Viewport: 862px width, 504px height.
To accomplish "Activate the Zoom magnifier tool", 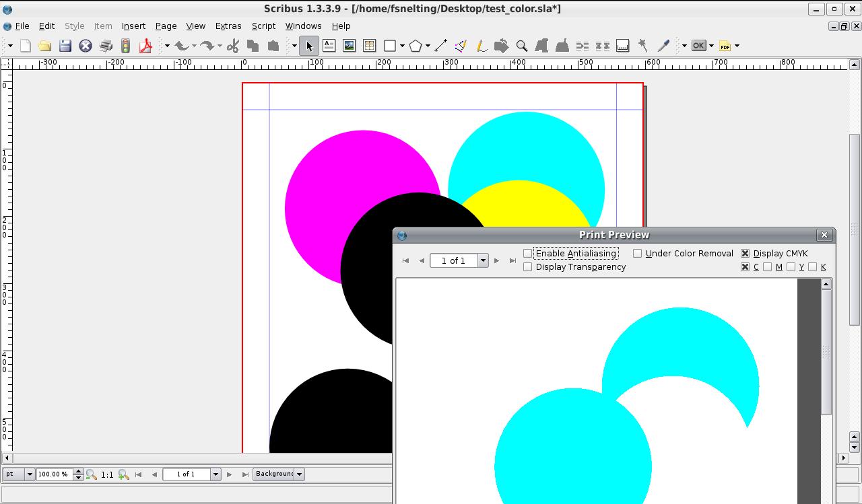I will coord(521,46).
